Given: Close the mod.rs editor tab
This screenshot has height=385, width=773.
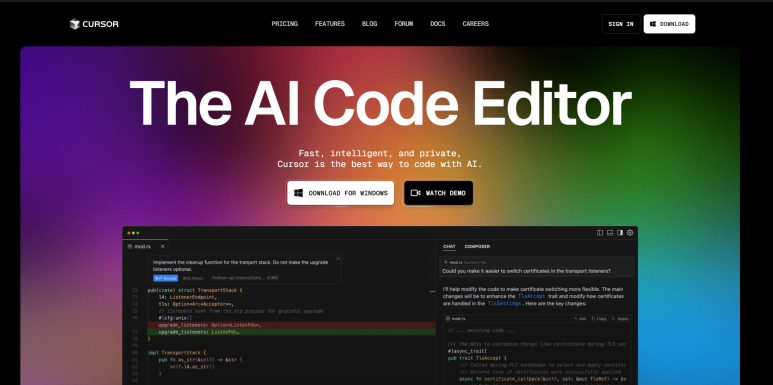Looking at the screenshot, I should tap(162, 246).
